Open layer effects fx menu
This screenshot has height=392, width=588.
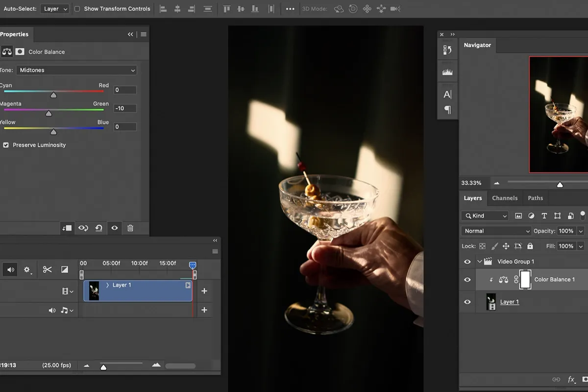pyautogui.click(x=571, y=379)
